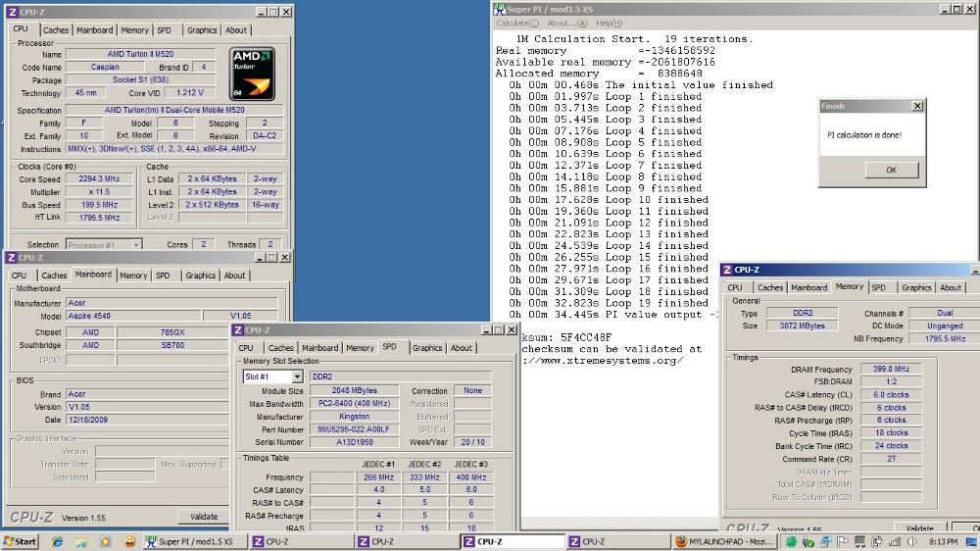Click the Code Name field 'Caspian'
The height and width of the screenshot is (551, 980).
tap(105, 67)
